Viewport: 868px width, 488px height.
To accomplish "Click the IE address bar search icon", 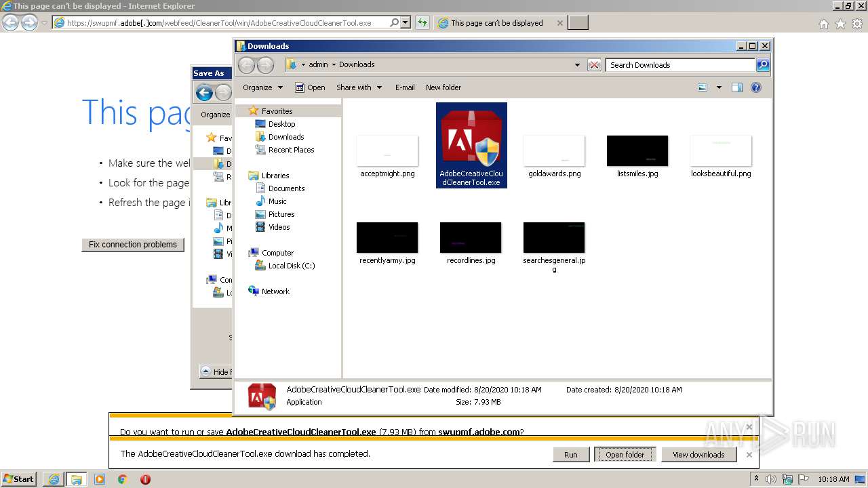I will [395, 23].
